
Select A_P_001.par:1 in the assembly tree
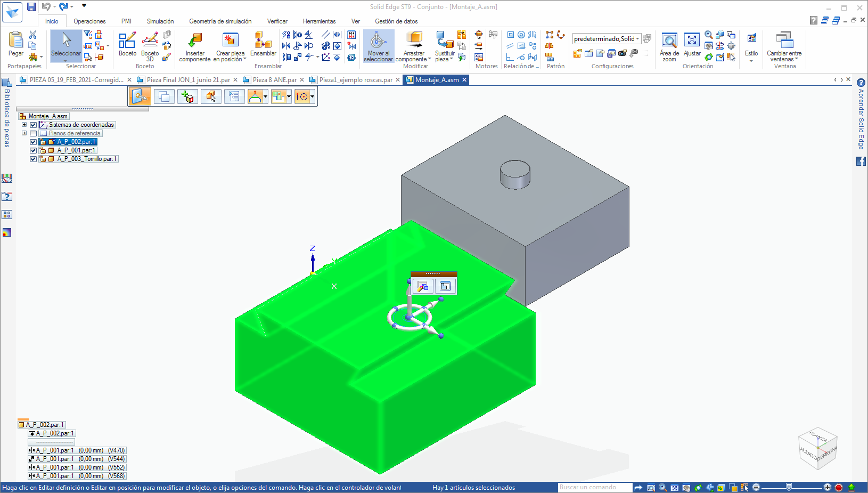(x=76, y=150)
